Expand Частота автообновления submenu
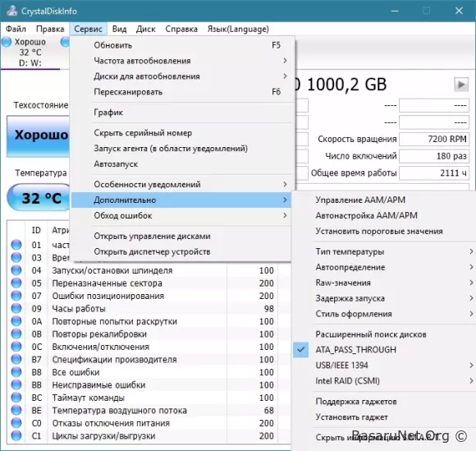 (x=181, y=61)
